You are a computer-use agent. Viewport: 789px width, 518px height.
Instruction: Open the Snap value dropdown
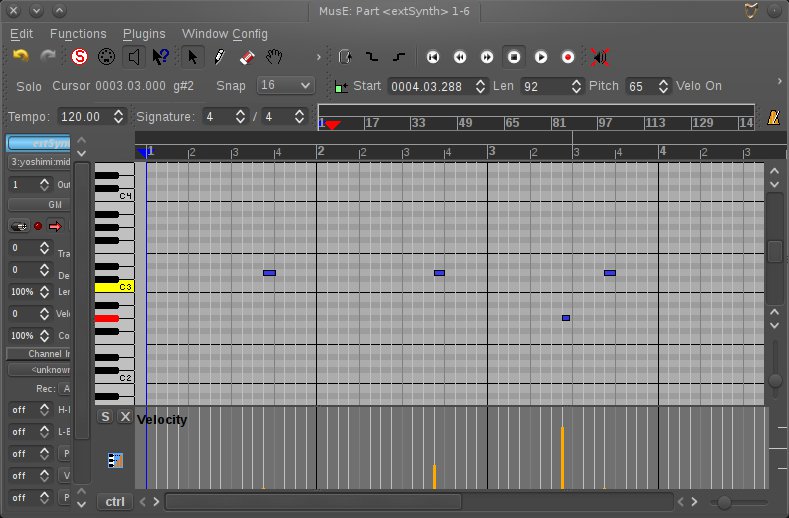click(x=285, y=86)
